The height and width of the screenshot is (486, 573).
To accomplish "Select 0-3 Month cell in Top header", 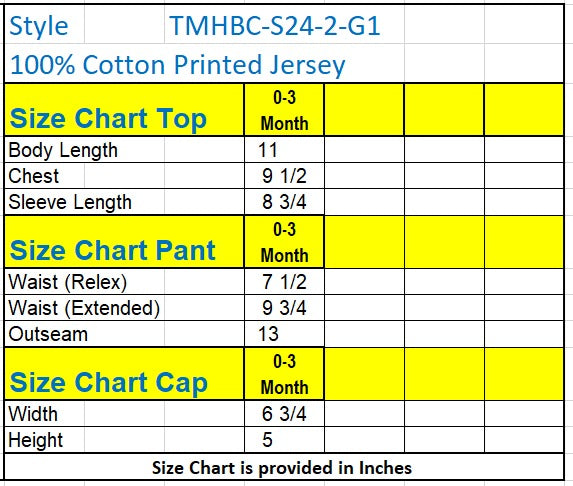I will (x=284, y=110).
